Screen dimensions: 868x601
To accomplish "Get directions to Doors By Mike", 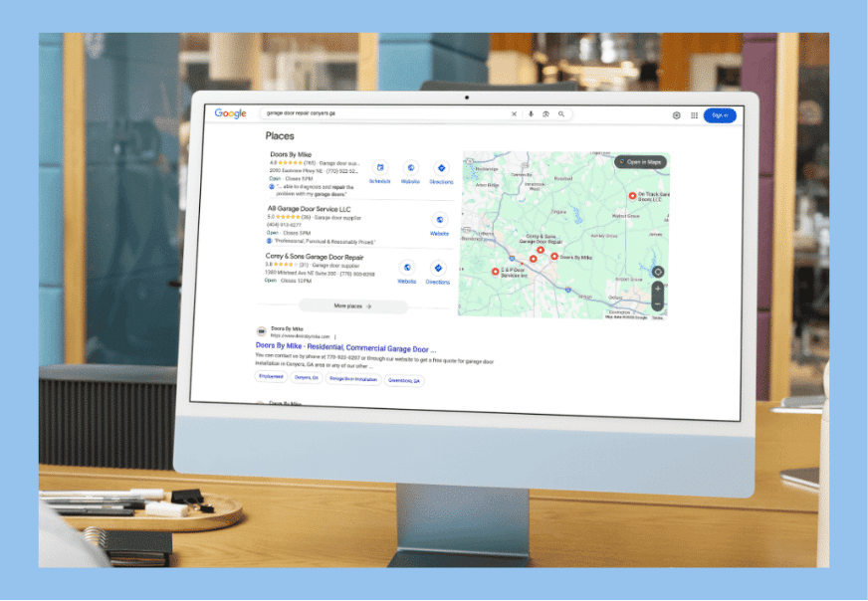I will (x=441, y=169).
